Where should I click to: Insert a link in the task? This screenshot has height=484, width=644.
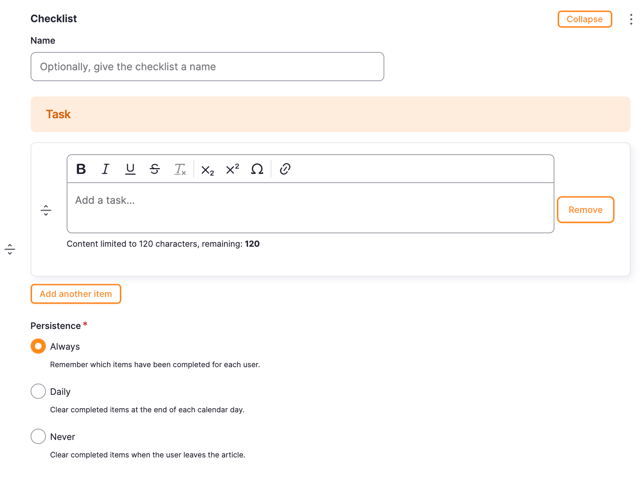[285, 169]
